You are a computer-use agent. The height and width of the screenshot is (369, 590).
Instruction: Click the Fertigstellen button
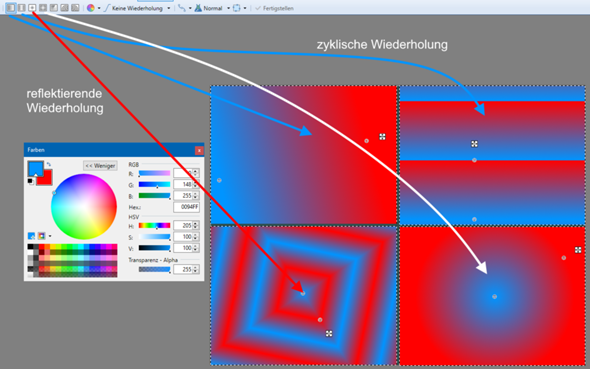point(275,8)
